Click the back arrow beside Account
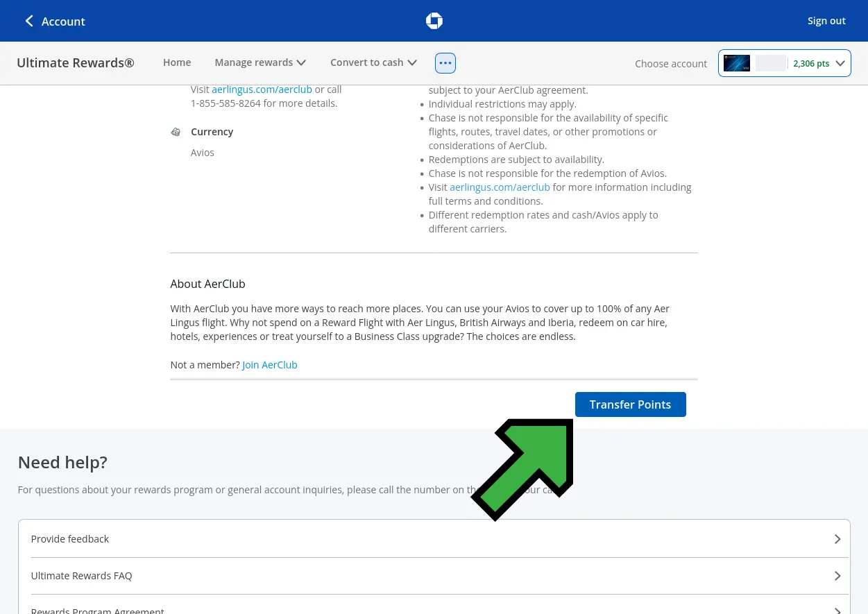The height and width of the screenshot is (614, 868). 29,21
